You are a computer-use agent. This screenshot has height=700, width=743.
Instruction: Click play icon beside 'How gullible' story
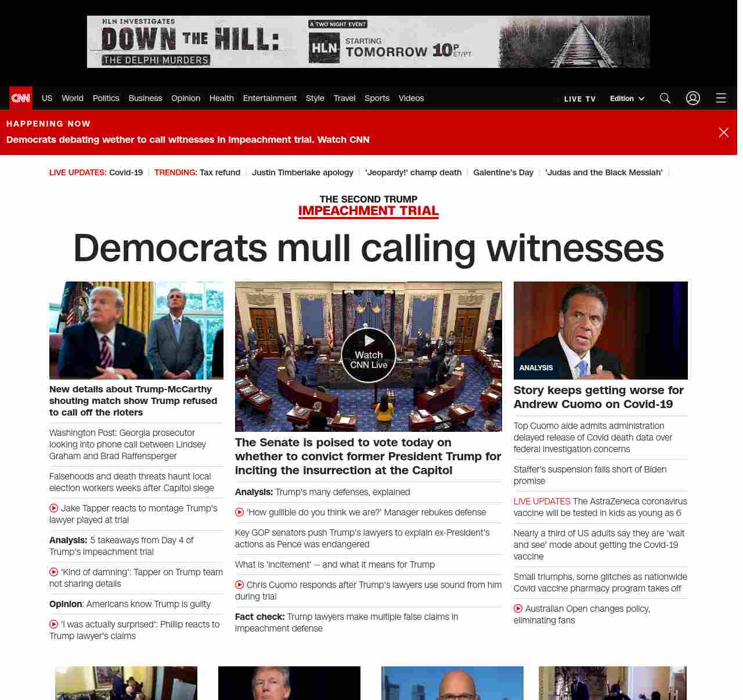pos(240,513)
